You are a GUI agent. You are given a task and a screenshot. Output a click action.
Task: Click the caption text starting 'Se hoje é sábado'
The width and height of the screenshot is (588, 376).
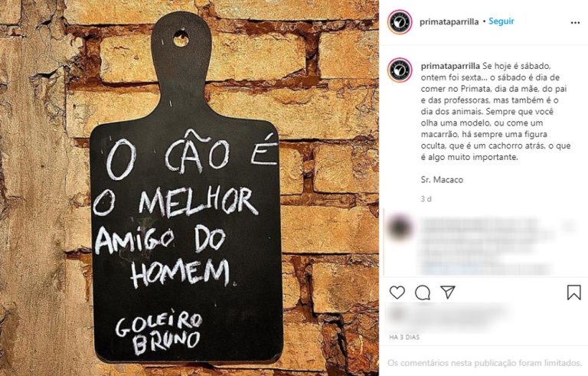[x=495, y=112]
